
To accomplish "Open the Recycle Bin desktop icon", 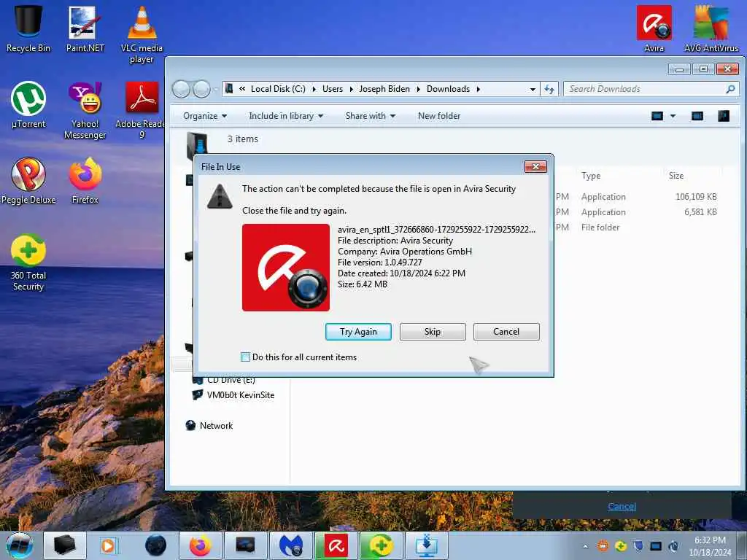I will pos(28,28).
